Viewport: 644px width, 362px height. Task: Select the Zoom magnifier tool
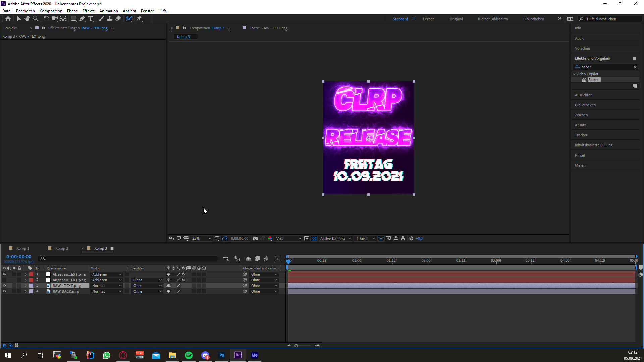coord(36,19)
